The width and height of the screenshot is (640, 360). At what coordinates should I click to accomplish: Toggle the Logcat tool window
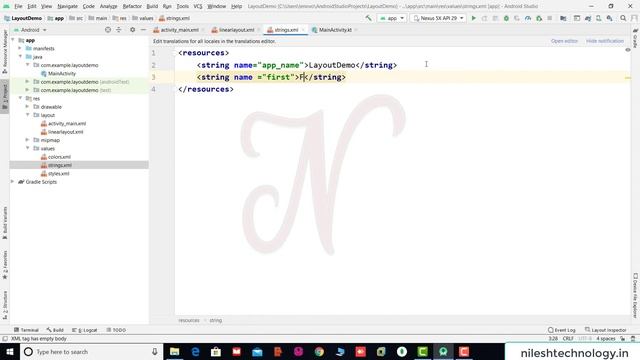coord(84,330)
